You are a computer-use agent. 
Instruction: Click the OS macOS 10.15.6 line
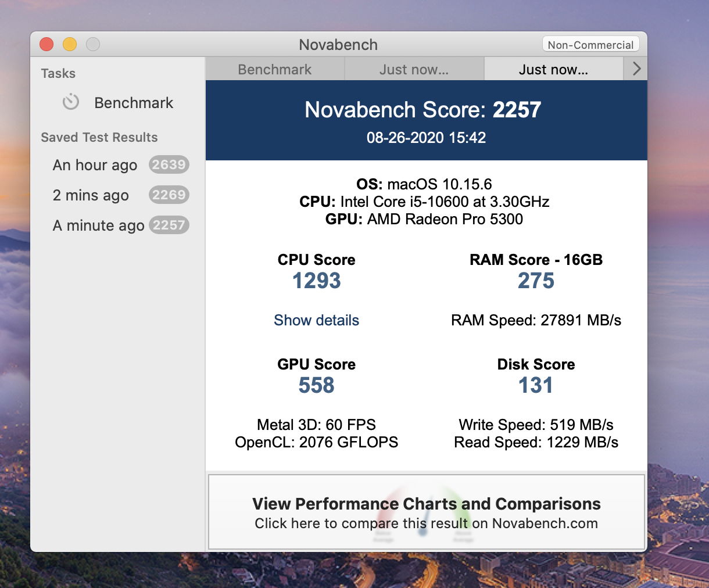tap(424, 184)
